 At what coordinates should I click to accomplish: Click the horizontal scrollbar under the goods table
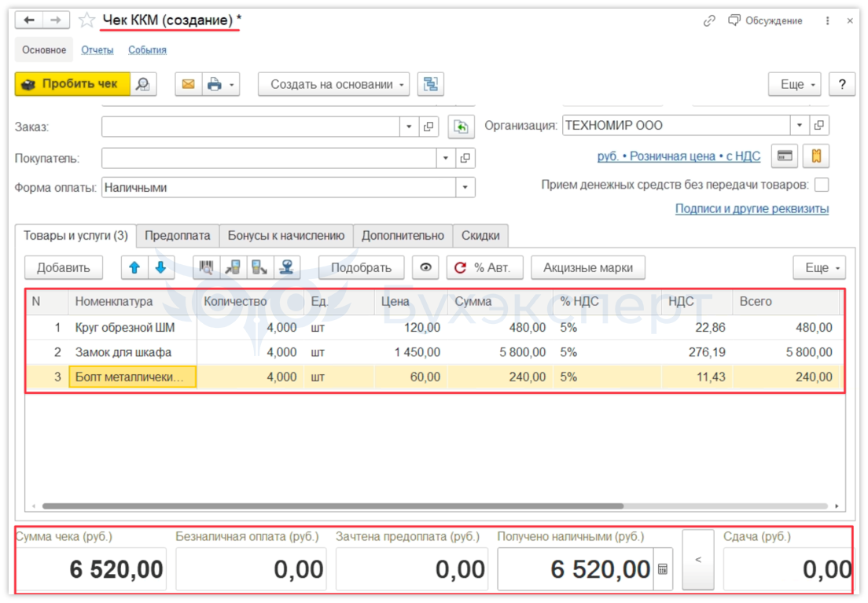click(x=333, y=506)
